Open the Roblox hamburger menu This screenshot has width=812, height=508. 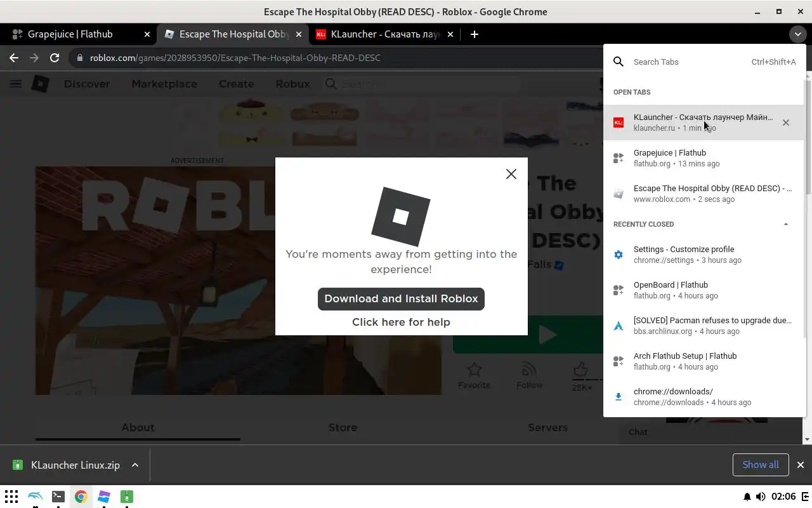pos(16,84)
